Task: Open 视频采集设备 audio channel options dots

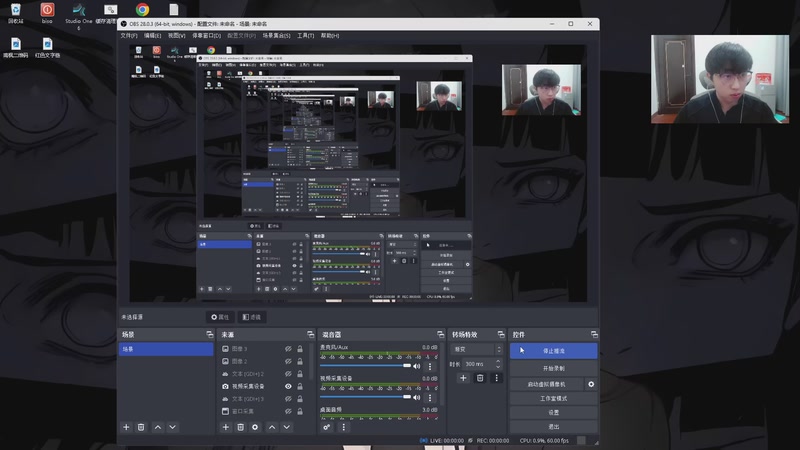Action: [x=430, y=397]
